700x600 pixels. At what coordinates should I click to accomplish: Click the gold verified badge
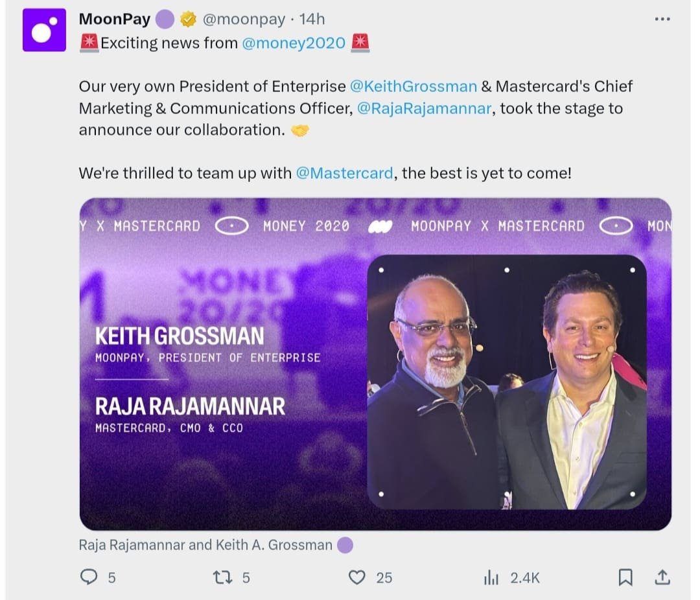click(188, 20)
